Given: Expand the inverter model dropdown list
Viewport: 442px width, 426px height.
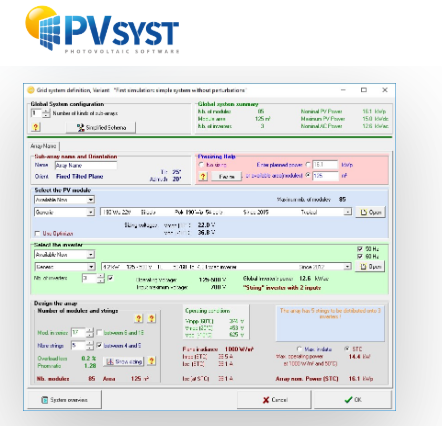Looking at the screenshot, I should pos(348,267).
